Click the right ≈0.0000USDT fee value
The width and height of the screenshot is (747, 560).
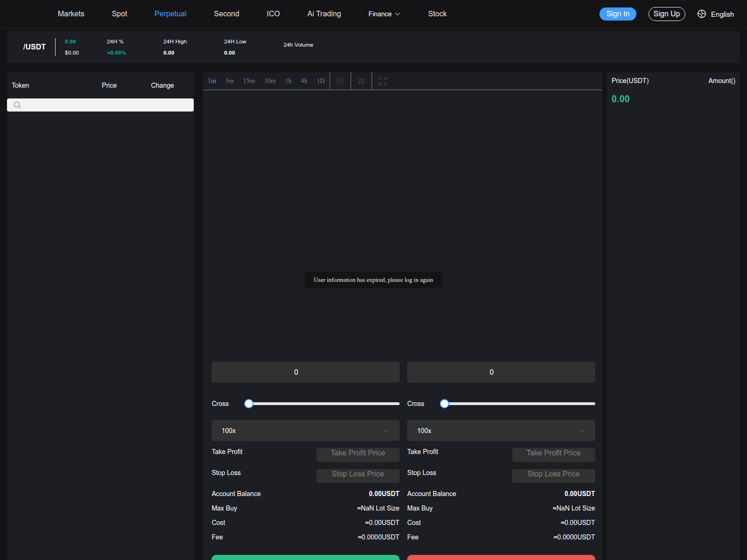574,537
